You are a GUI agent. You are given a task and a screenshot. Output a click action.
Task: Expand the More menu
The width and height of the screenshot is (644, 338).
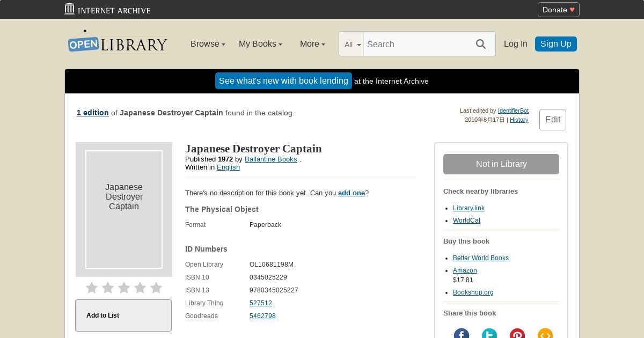click(x=312, y=44)
